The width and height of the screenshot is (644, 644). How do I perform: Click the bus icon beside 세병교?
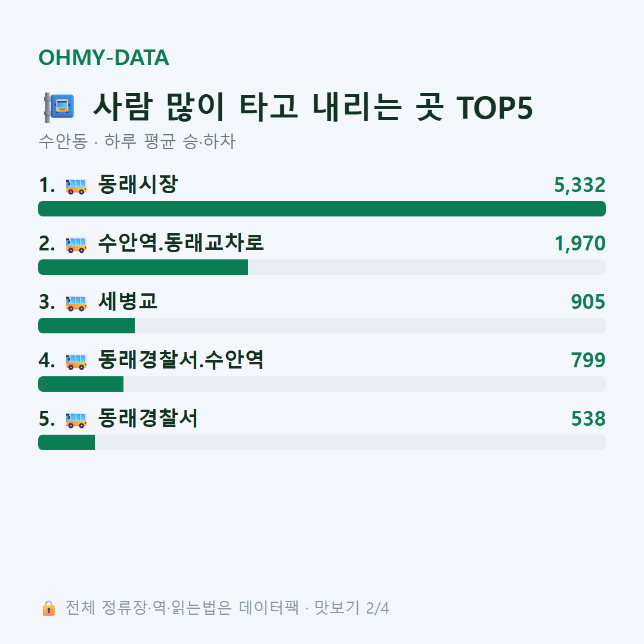[76, 303]
